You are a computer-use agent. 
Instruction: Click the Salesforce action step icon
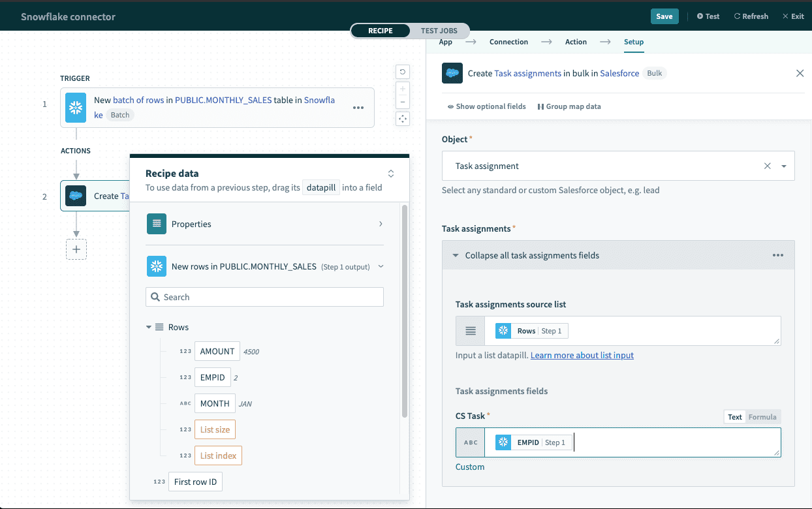[x=76, y=196]
